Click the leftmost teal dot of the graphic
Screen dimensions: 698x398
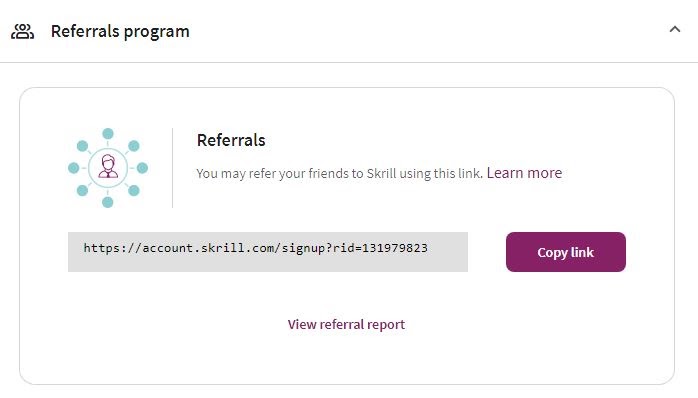click(73, 168)
